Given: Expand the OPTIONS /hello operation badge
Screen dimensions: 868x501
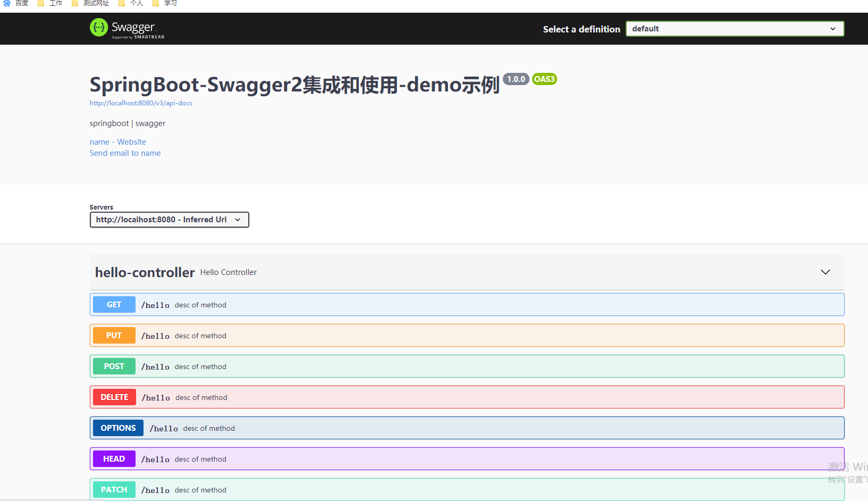Looking at the screenshot, I should pyautogui.click(x=118, y=428).
